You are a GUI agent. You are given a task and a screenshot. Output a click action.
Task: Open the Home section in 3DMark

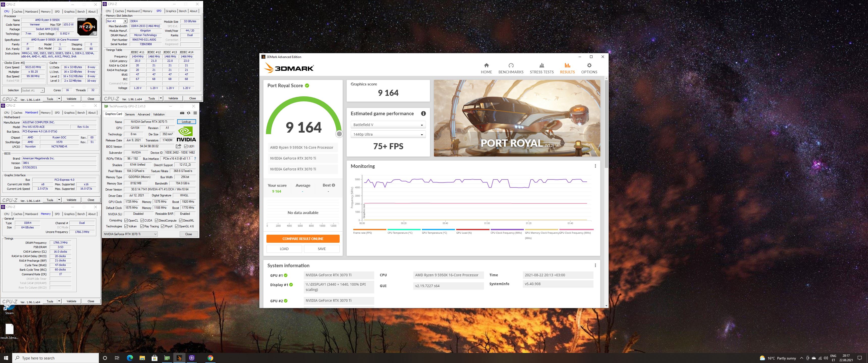tap(486, 68)
